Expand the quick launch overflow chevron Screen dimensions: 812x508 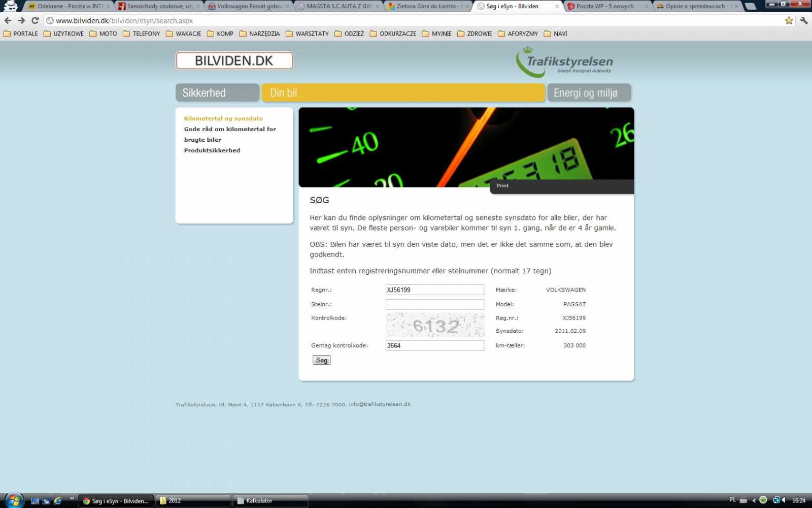(72, 498)
